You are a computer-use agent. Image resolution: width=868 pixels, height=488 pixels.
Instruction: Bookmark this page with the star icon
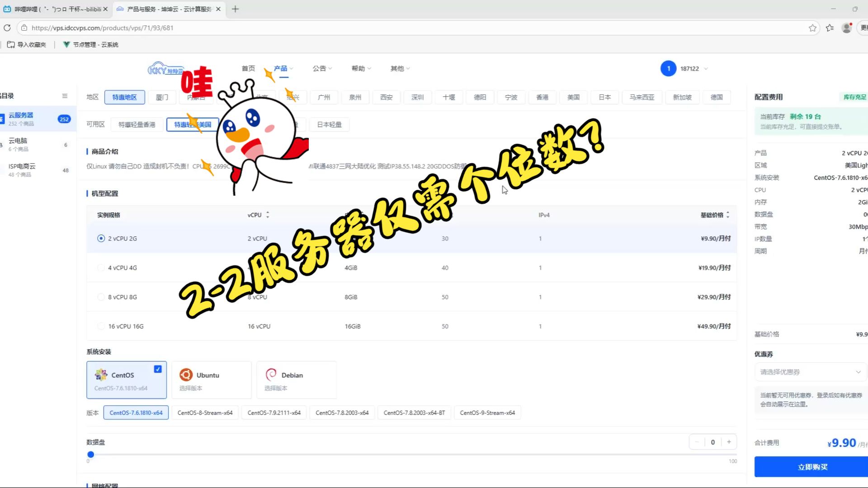coord(812,28)
